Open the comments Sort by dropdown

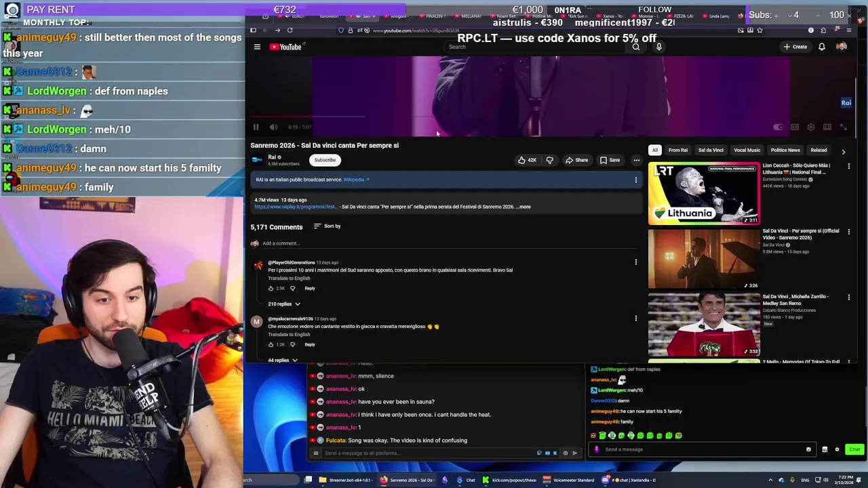pyautogui.click(x=328, y=226)
